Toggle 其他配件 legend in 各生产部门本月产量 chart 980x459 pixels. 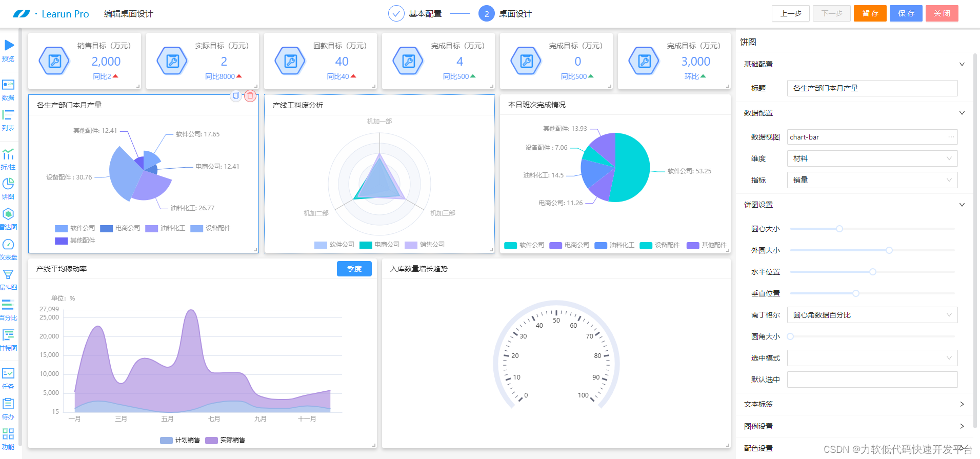click(x=75, y=241)
